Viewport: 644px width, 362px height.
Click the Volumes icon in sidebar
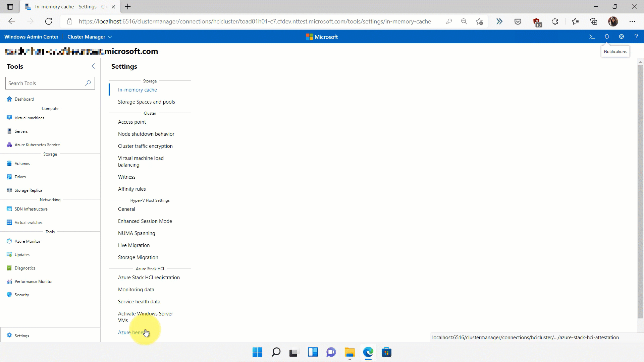point(10,163)
